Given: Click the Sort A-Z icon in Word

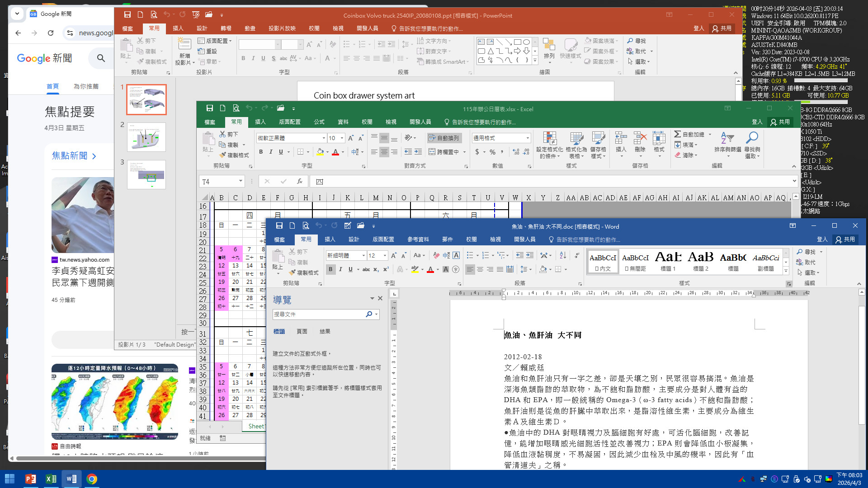Looking at the screenshot, I should 563,255.
